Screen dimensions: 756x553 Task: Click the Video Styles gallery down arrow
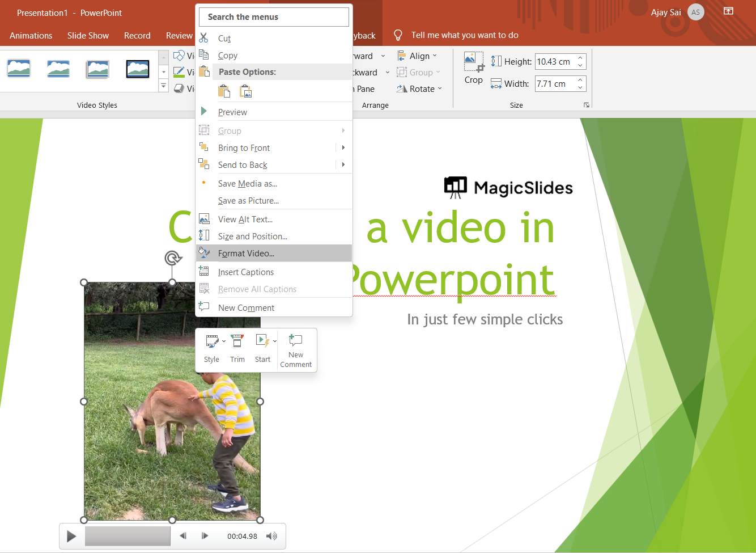(x=163, y=72)
